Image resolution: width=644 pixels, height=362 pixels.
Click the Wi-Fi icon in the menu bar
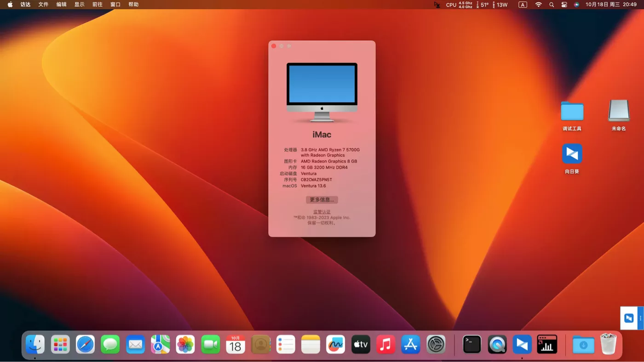[538, 5]
